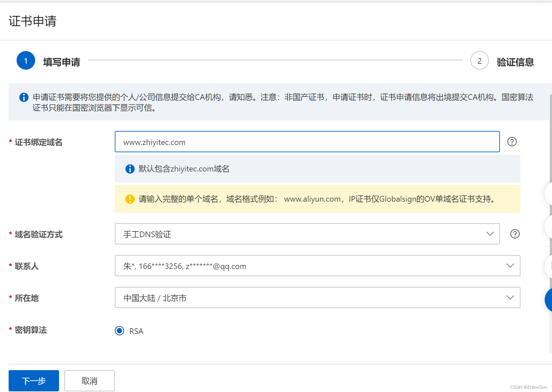The height and width of the screenshot is (392, 552).
Task: Click the 证书申请 page title
Action: click(33, 21)
